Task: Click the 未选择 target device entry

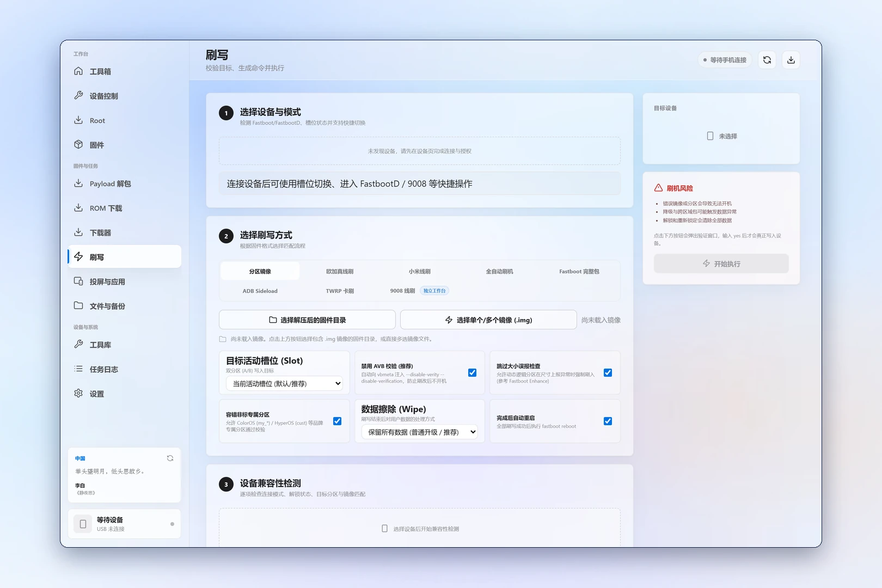Action: tap(721, 136)
